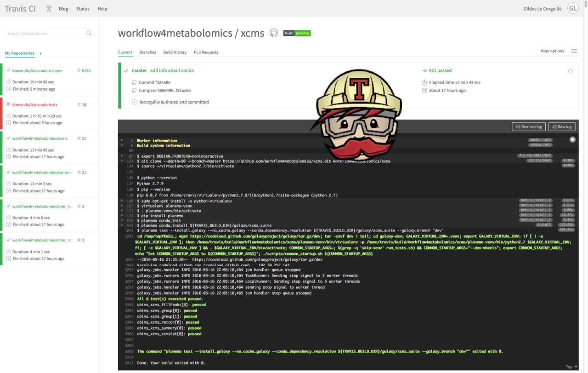This screenshot has width=588, height=373.
Task: Switch to the Branches tab
Action: coord(147,52)
